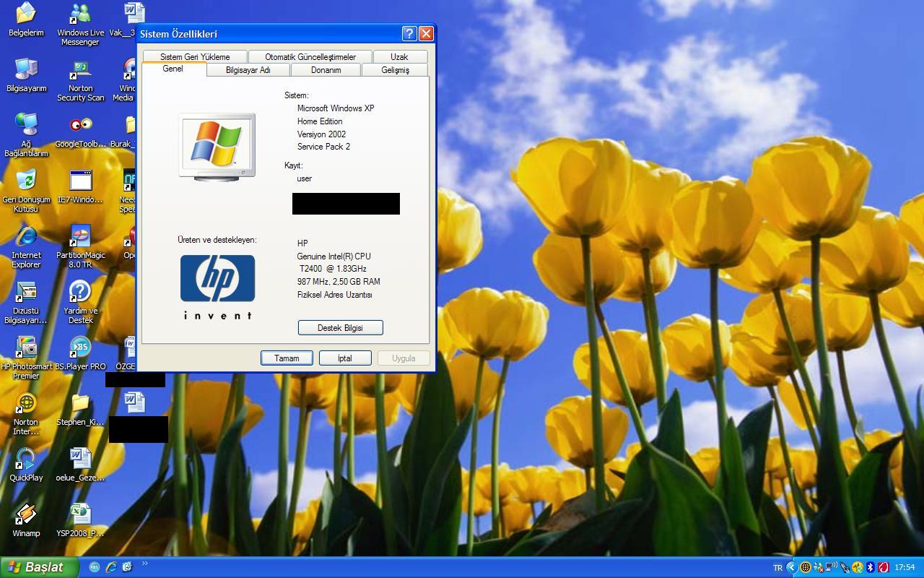Open the Gelişmiş tab
924x578 pixels.
395,70
